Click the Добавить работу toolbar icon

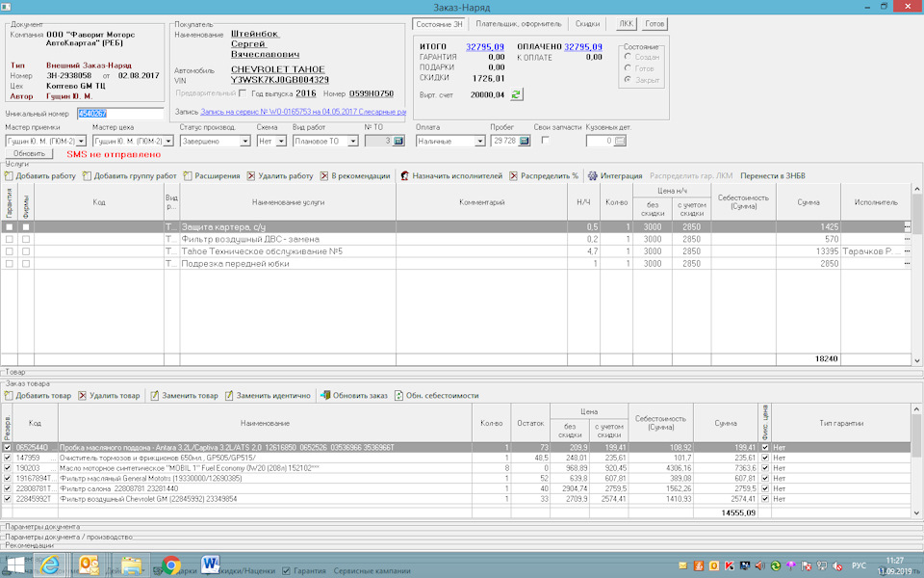pyautogui.click(x=9, y=176)
